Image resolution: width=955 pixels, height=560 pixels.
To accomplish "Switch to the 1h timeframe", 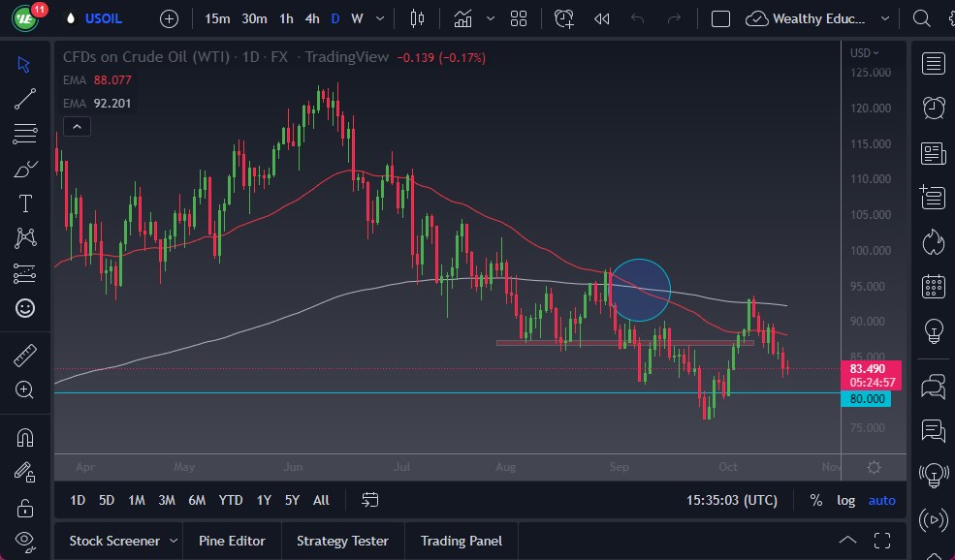I will (286, 18).
